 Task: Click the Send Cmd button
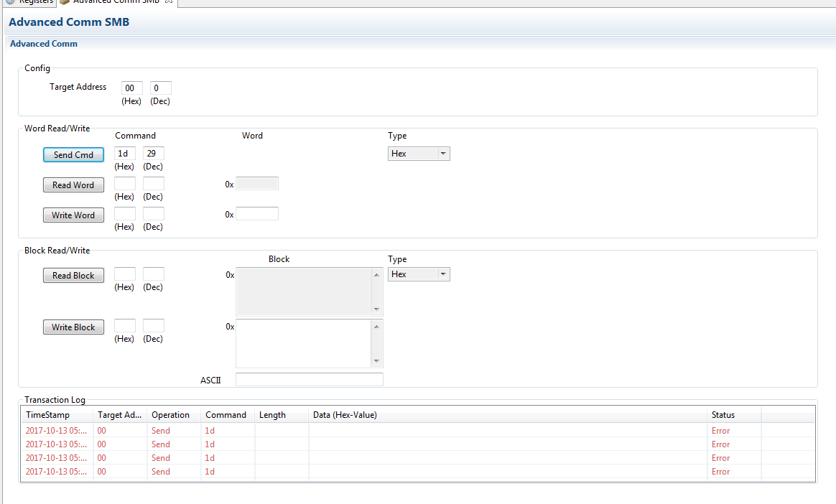73,154
